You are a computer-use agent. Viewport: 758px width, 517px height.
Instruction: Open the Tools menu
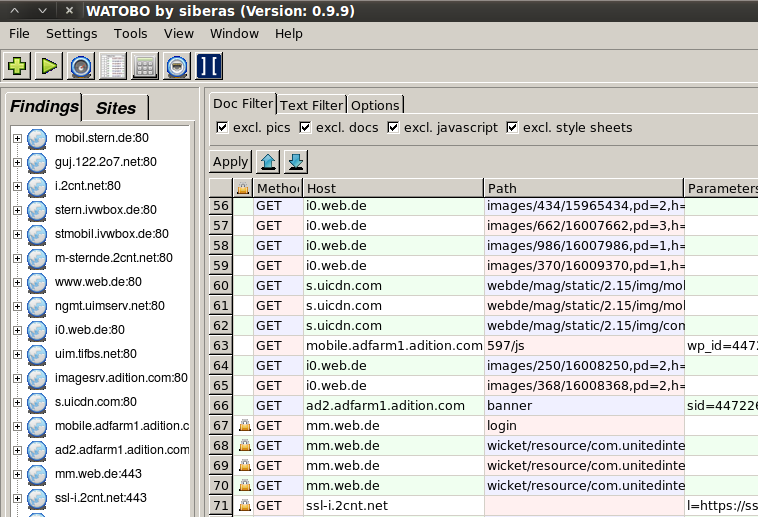pyautogui.click(x=130, y=33)
